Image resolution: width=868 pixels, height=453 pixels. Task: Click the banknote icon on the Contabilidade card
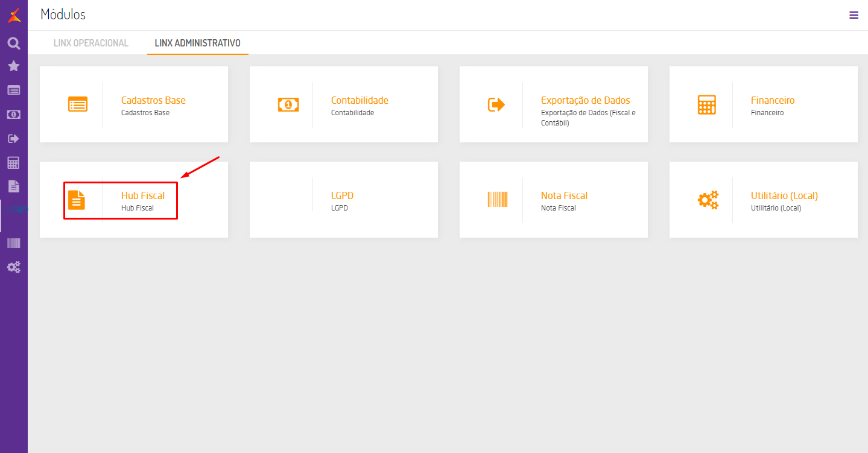pyautogui.click(x=288, y=104)
